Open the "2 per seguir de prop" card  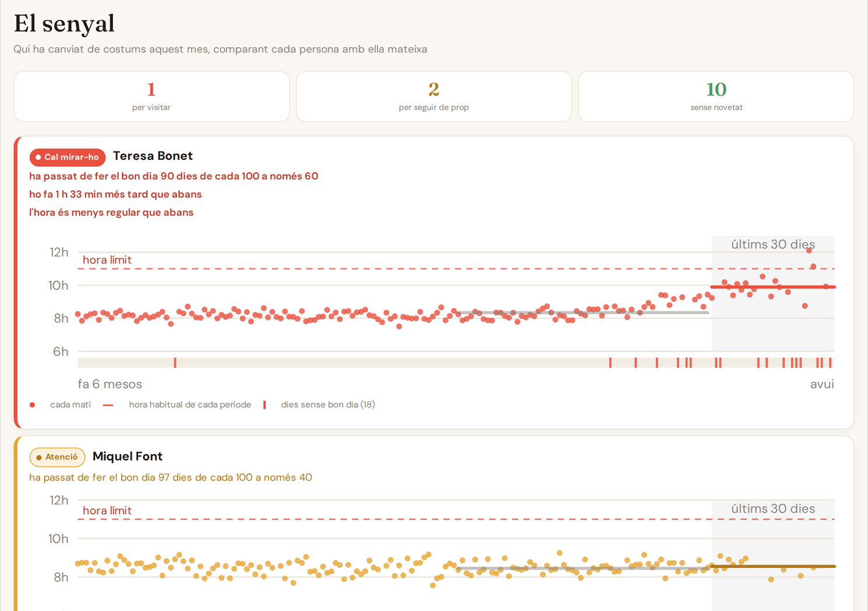434,97
